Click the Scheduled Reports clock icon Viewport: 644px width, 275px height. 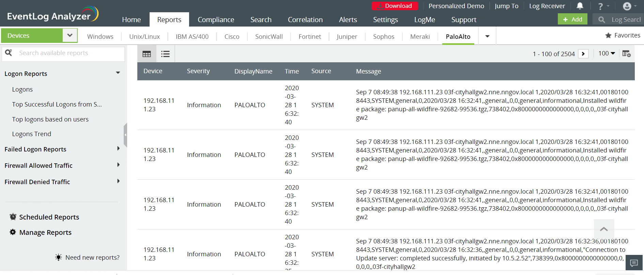click(13, 217)
